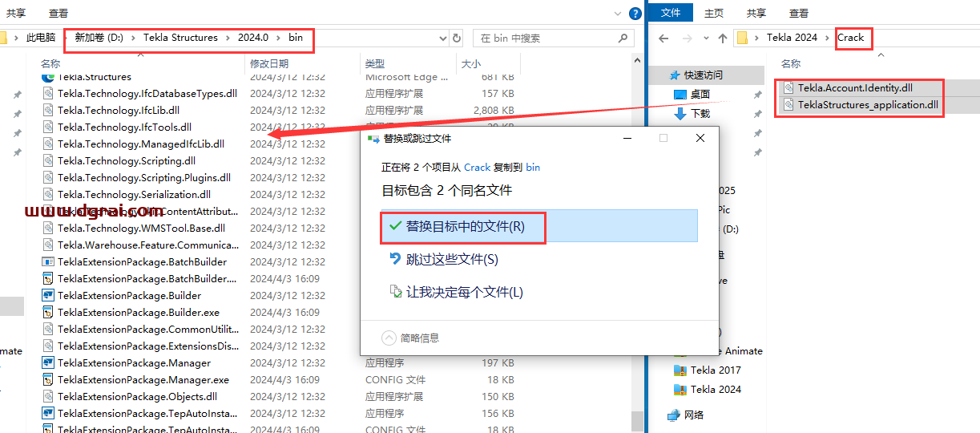This screenshot has width=980, height=433.
Task: Select 2024.0 in the breadcrumb path
Action: (x=253, y=38)
